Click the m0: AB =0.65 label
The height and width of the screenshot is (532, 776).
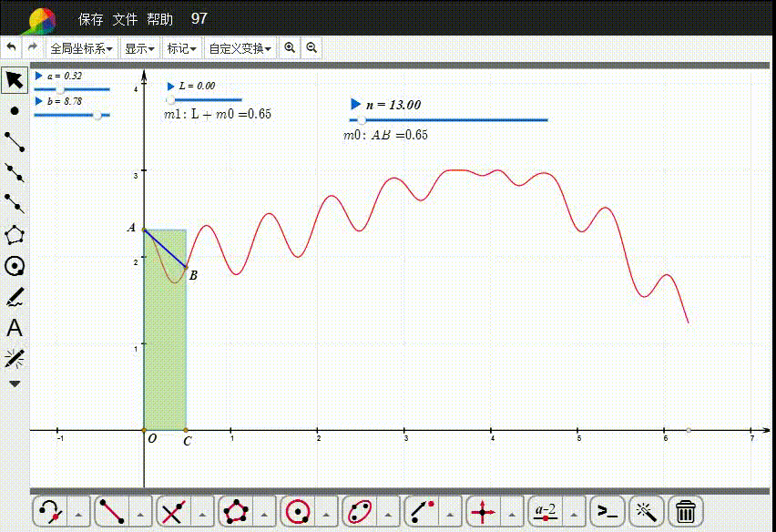point(385,135)
